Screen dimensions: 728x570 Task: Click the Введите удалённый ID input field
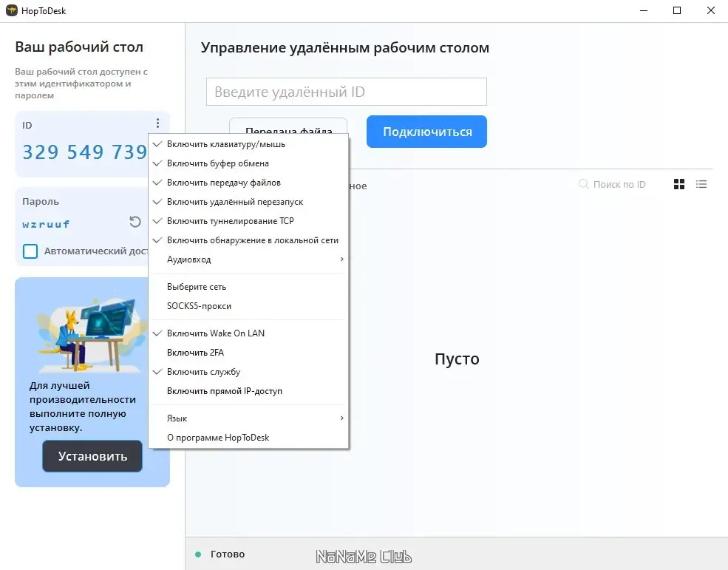(x=346, y=91)
